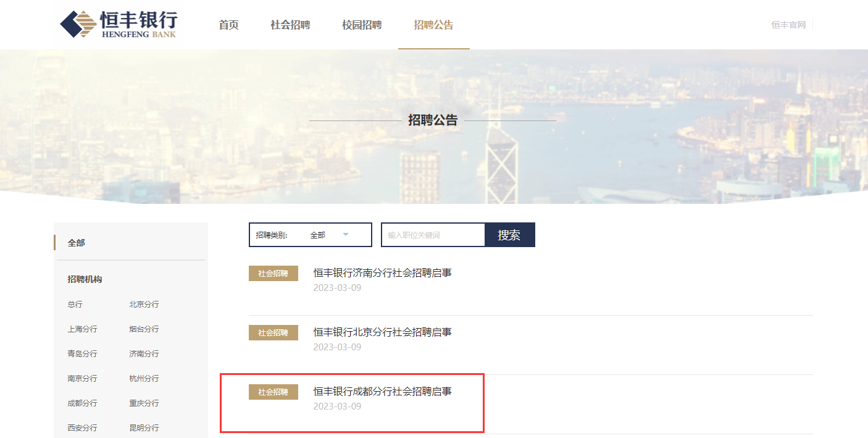Choose 烟台分行 in sidebar
Viewport: 868px width, 438px height.
pyautogui.click(x=144, y=329)
